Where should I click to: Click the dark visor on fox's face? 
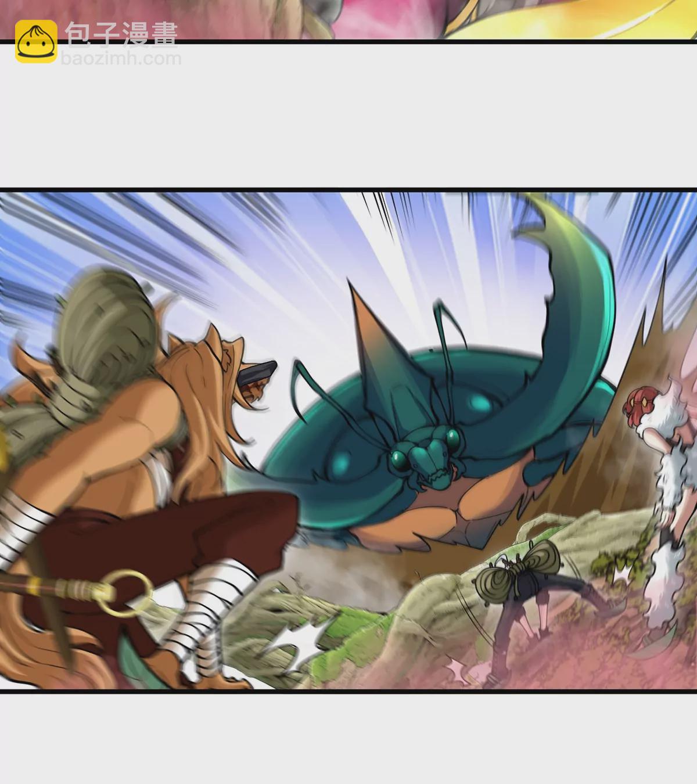[258, 372]
